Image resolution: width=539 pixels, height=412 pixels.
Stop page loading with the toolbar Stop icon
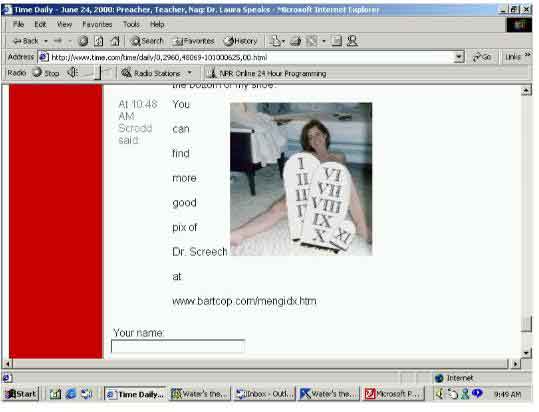click(83, 41)
